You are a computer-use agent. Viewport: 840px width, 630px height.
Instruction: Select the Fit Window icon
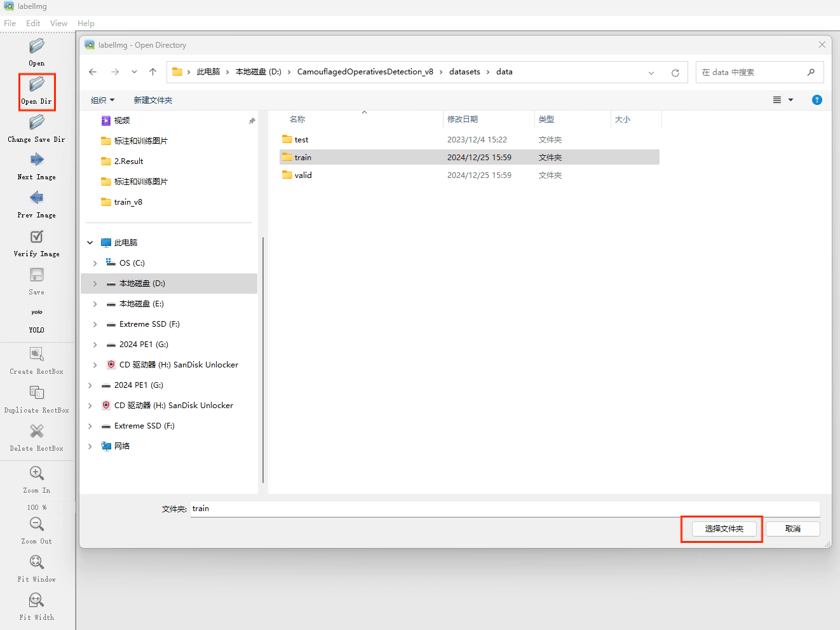(x=37, y=563)
